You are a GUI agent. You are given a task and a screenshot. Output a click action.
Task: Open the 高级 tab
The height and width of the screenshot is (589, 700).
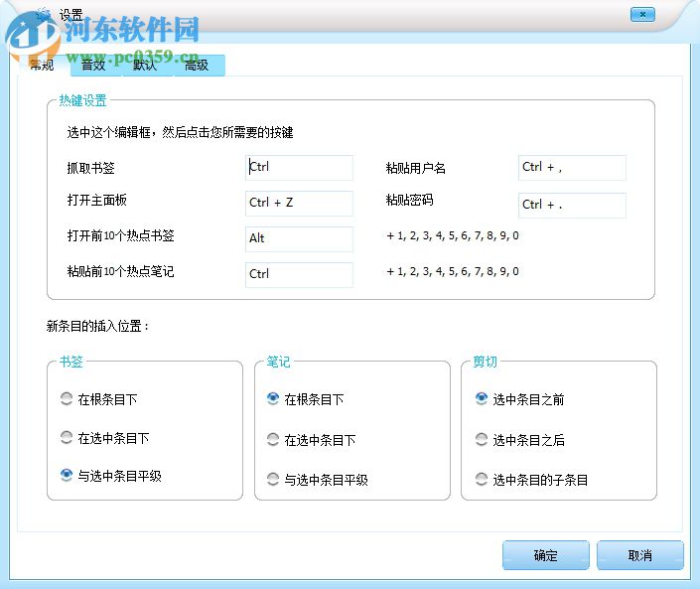tap(198, 66)
